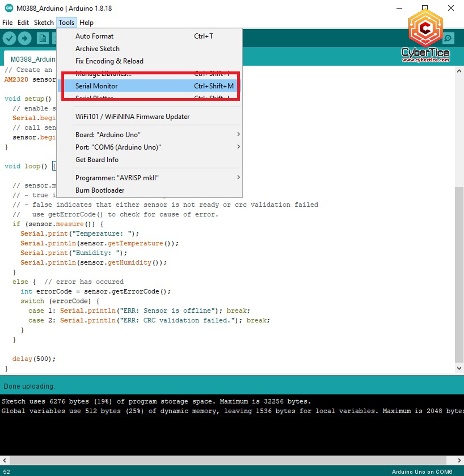Create a new sketch with the document icon
This screenshot has height=476, width=464.
pos(43,38)
